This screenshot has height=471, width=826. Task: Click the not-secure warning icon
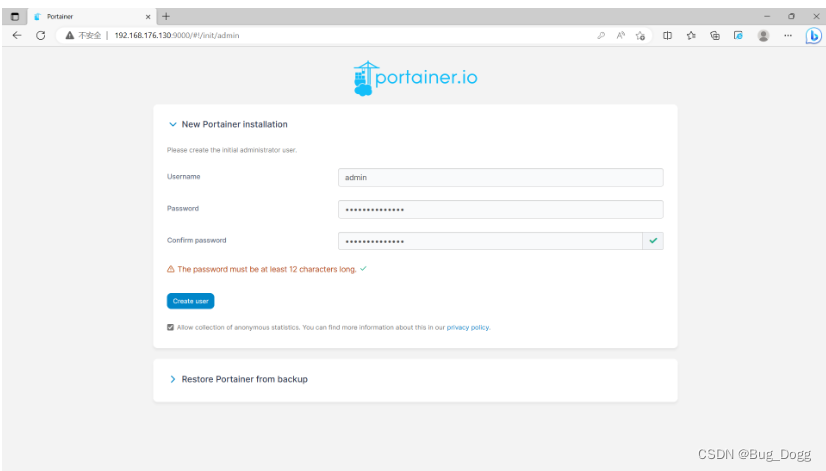point(70,35)
